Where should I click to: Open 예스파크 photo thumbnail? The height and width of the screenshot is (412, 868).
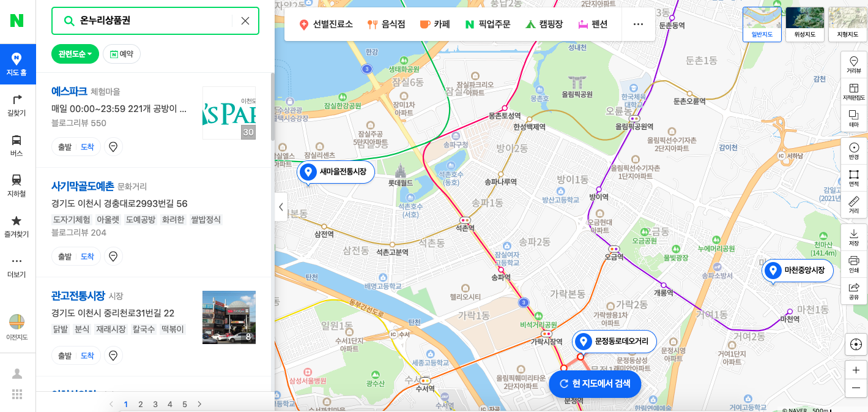coord(229,113)
